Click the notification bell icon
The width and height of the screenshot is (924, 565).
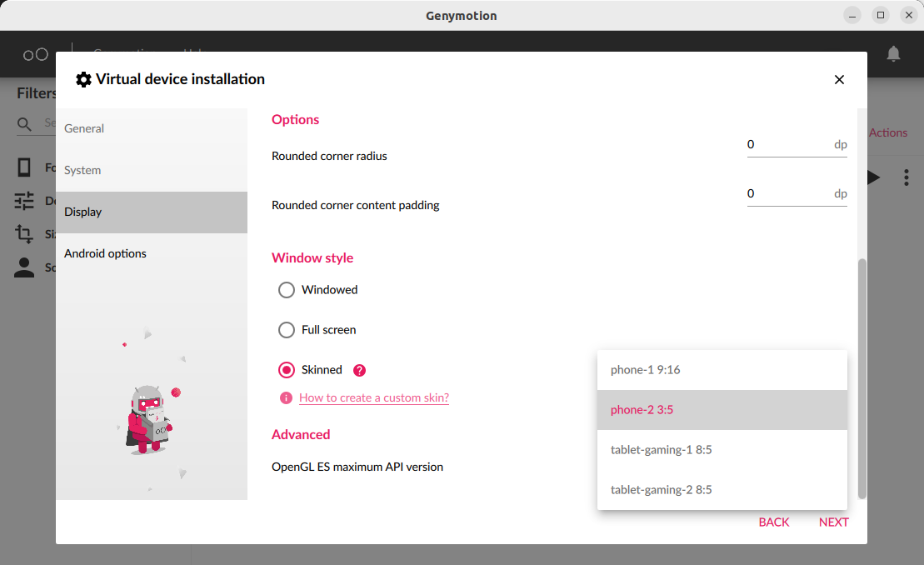(x=893, y=54)
